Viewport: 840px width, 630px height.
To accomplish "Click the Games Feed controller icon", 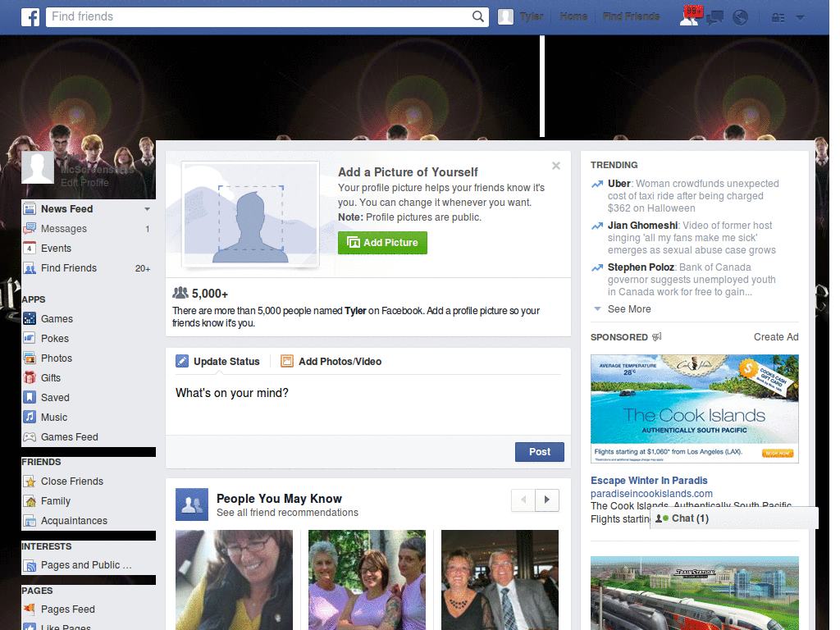I will tap(30, 437).
